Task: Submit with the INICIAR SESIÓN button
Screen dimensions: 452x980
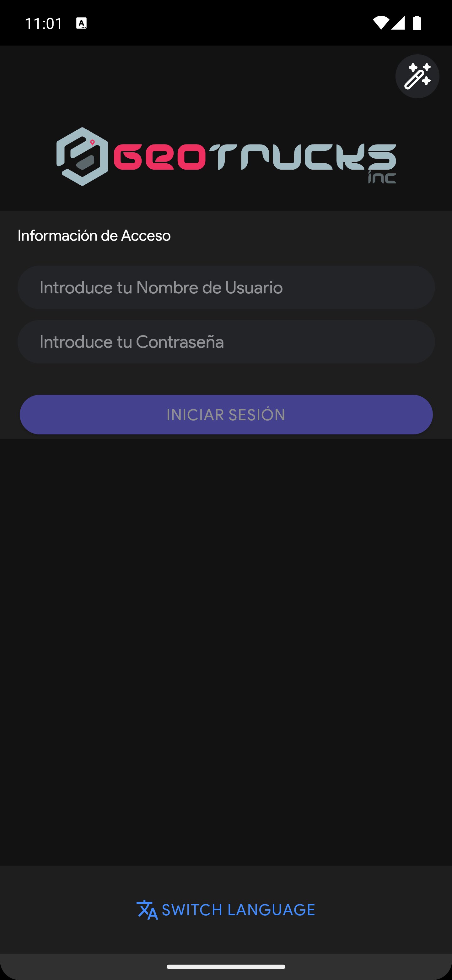Action: point(226,415)
